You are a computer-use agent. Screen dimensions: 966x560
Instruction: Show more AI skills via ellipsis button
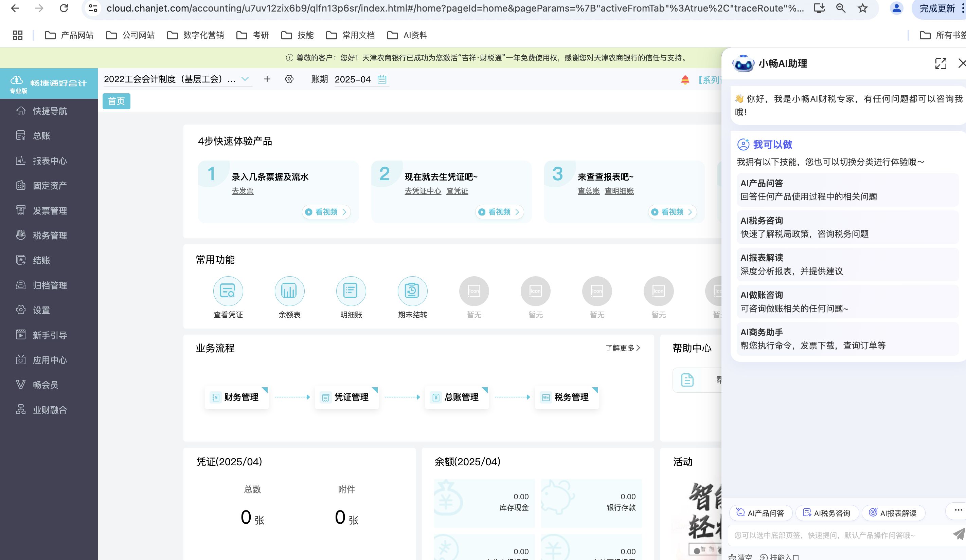(958, 510)
